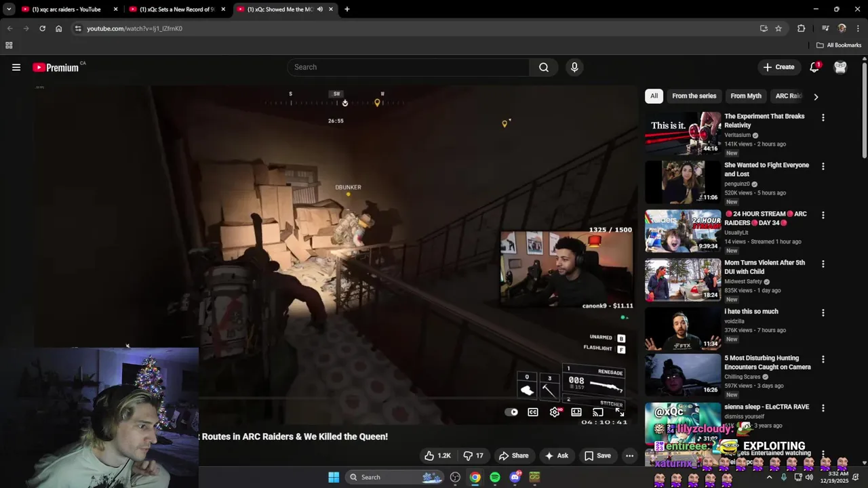Open options for i hate this so much

[x=823, y=312]
